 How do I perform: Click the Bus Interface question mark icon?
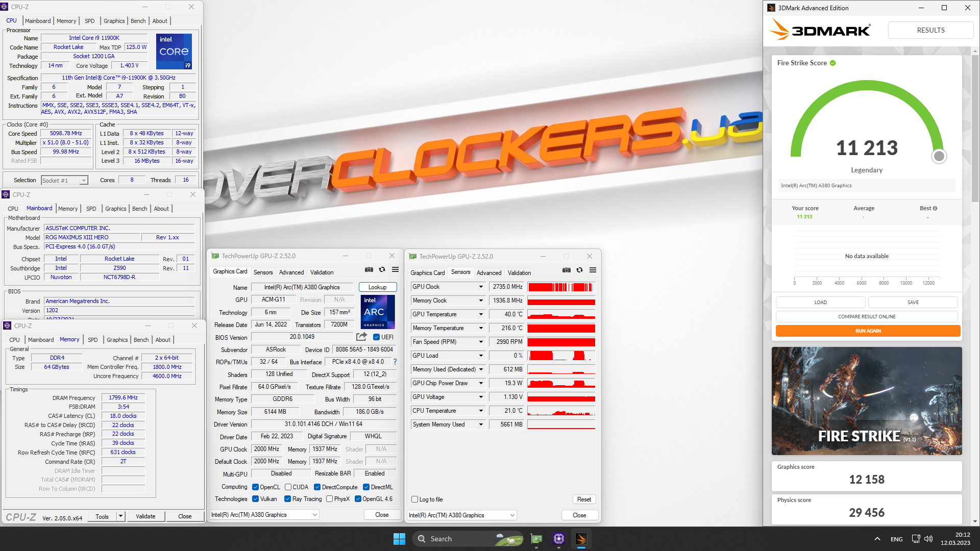coord(395,362)
